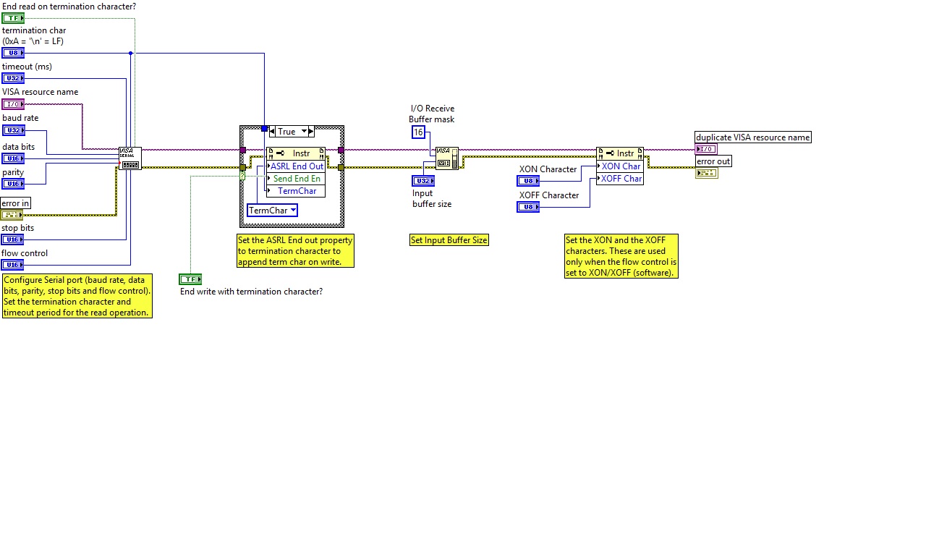Select the timeout (ms) U32 terminal

tap(13, 78)
